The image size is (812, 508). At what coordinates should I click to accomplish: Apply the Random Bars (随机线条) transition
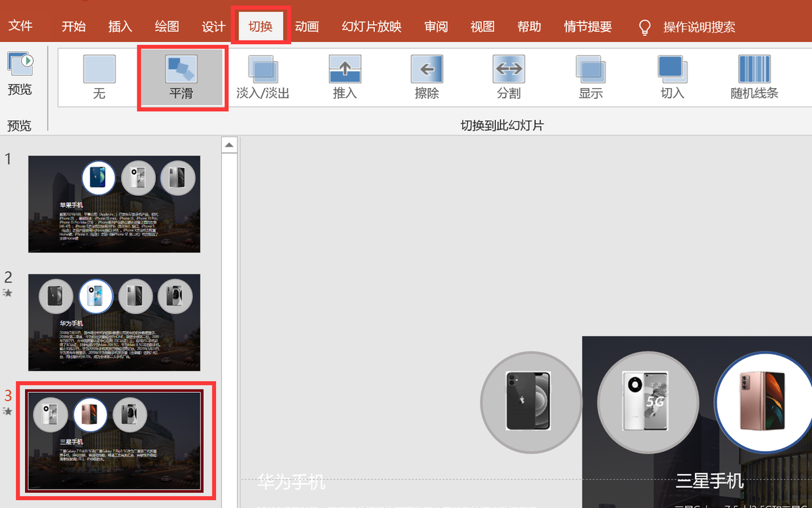click(754, 77)
